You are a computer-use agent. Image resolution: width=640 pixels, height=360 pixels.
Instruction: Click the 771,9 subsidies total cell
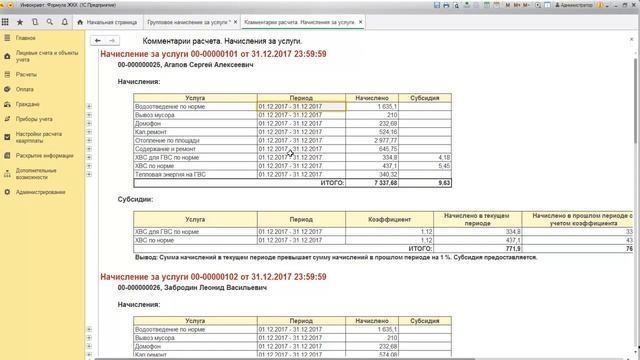point(478,249)
